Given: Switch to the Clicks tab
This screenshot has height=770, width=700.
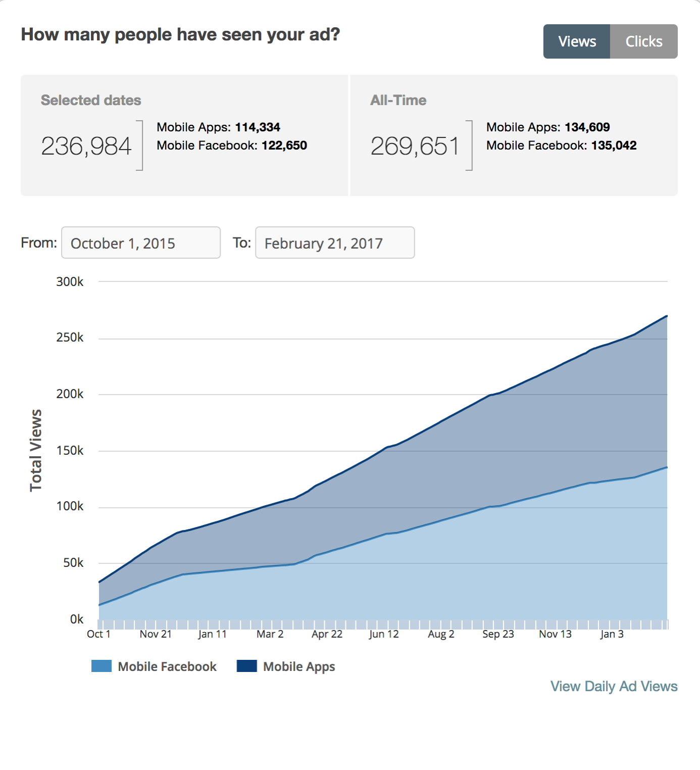Looking at the screenshot, I should tap(644, 41).
